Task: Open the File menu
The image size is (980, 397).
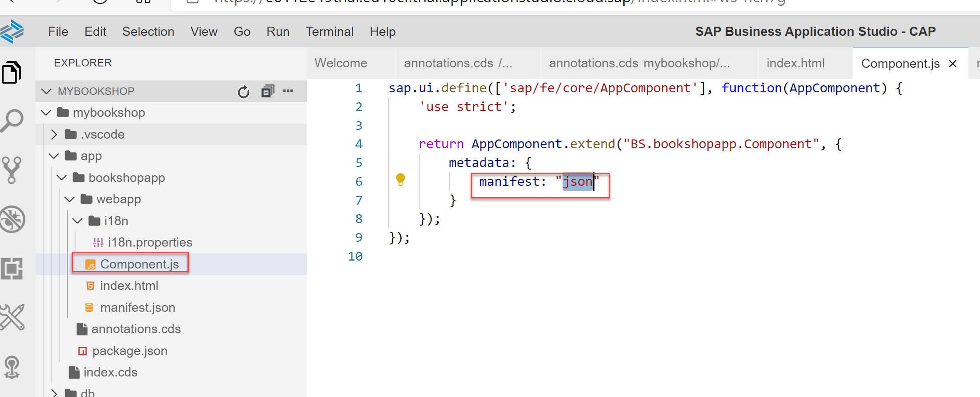Action: (x=58, y=31)
